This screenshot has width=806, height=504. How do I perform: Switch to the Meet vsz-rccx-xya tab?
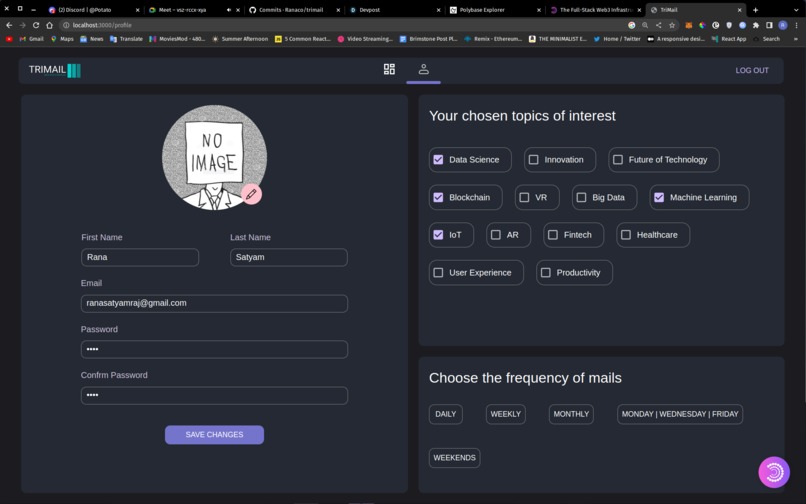(x=193, y=10)
